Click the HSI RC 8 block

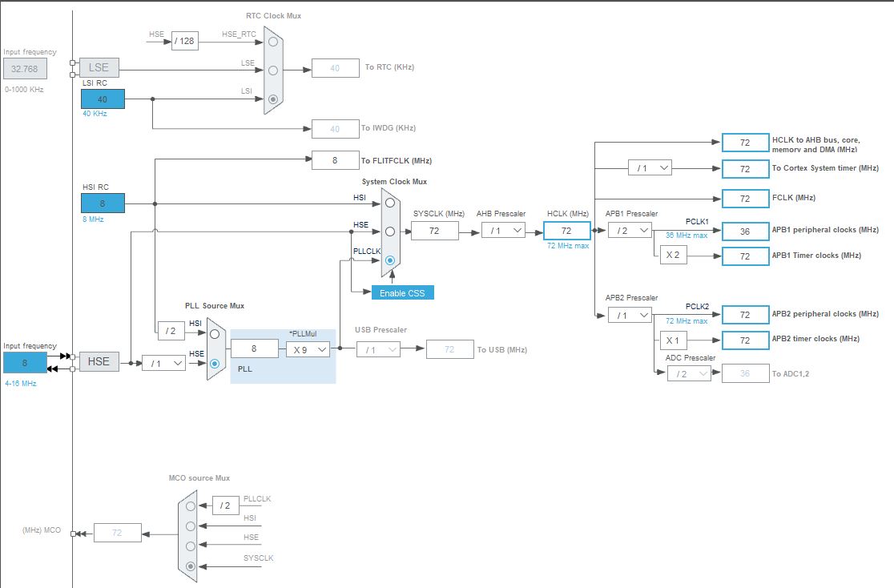pyautogui.click(x=103, y=203)
